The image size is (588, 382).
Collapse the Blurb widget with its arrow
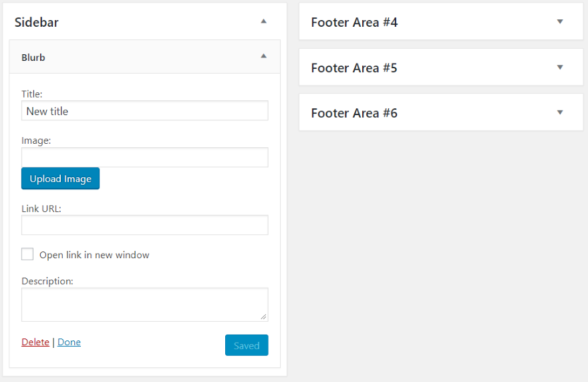[263, 56]
